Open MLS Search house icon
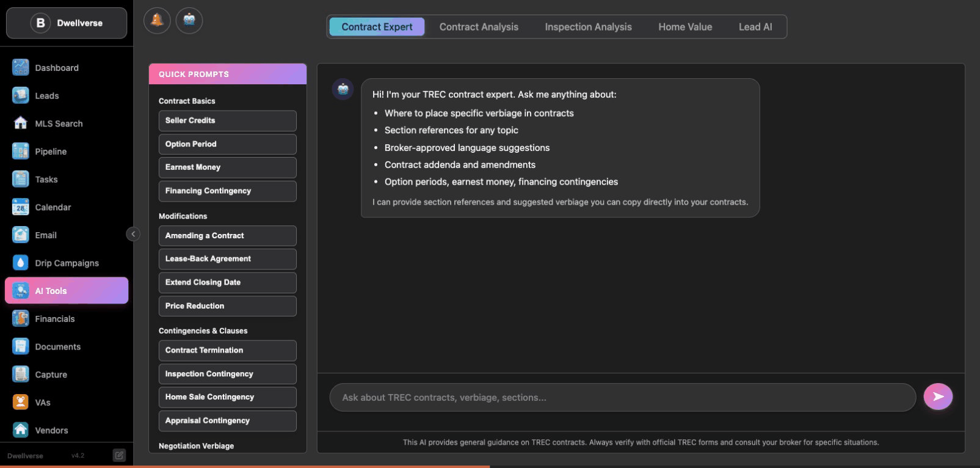 pos(21,123)
